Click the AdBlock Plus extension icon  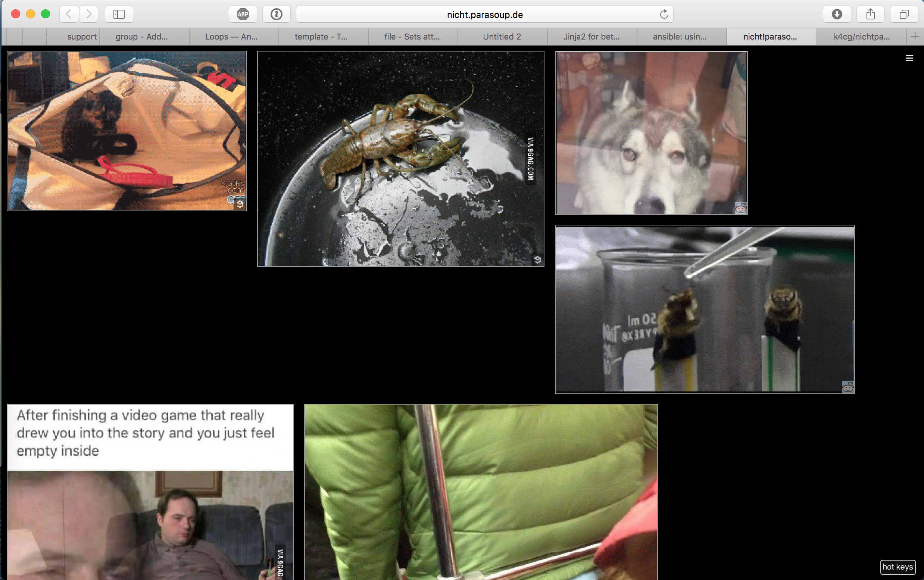click(x=243, y=15)
